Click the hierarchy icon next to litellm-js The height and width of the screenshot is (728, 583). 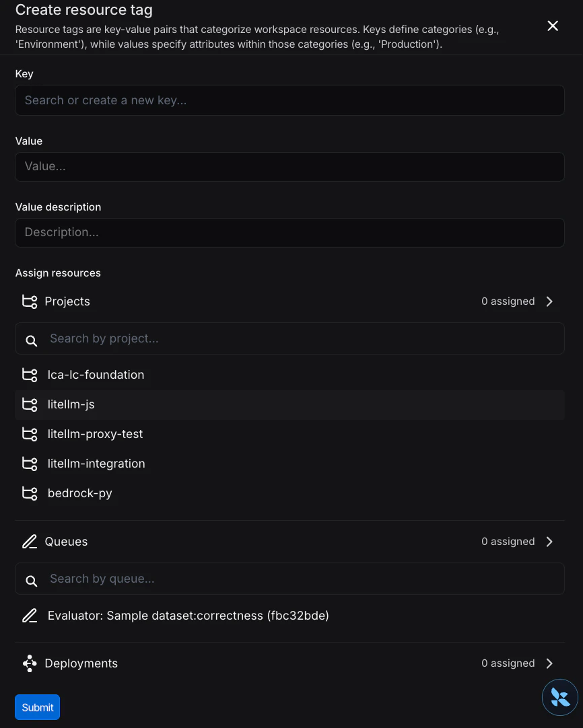tap(29, 404)
